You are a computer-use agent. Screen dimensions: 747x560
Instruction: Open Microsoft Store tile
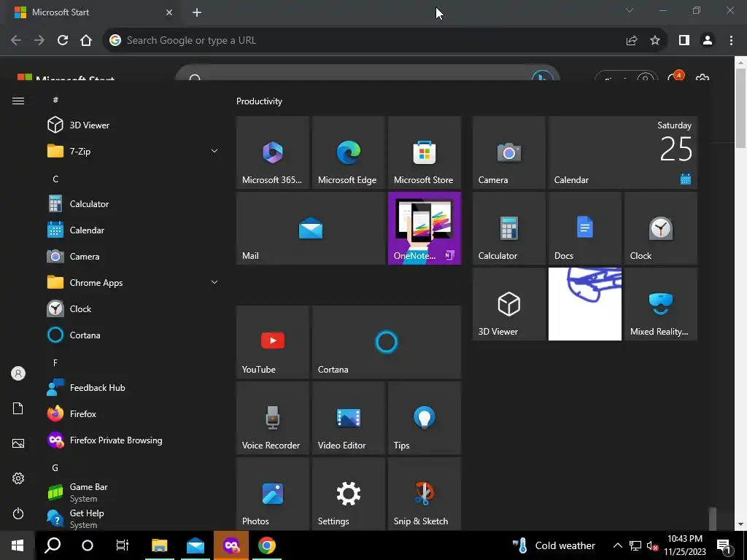point(425,152)
